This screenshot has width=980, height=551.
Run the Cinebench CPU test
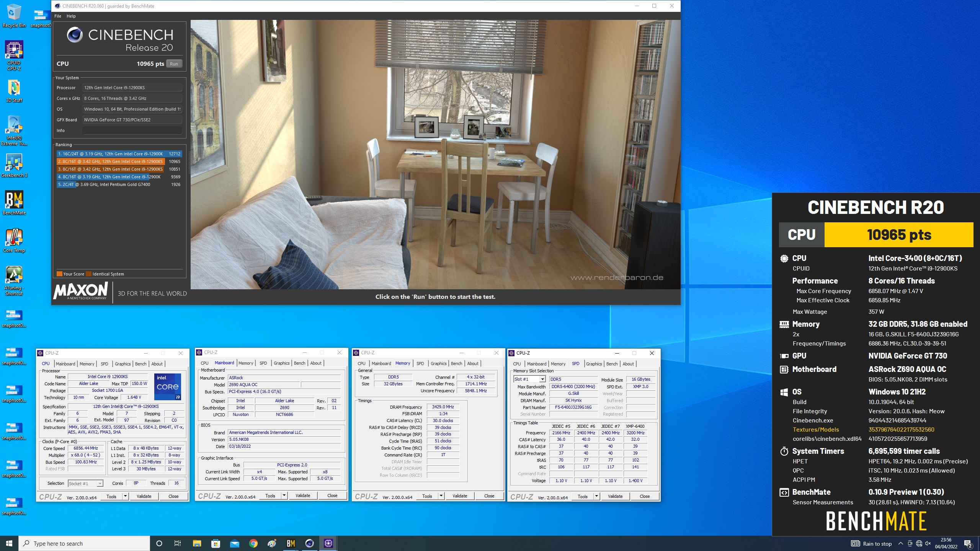tap(174, 64)
